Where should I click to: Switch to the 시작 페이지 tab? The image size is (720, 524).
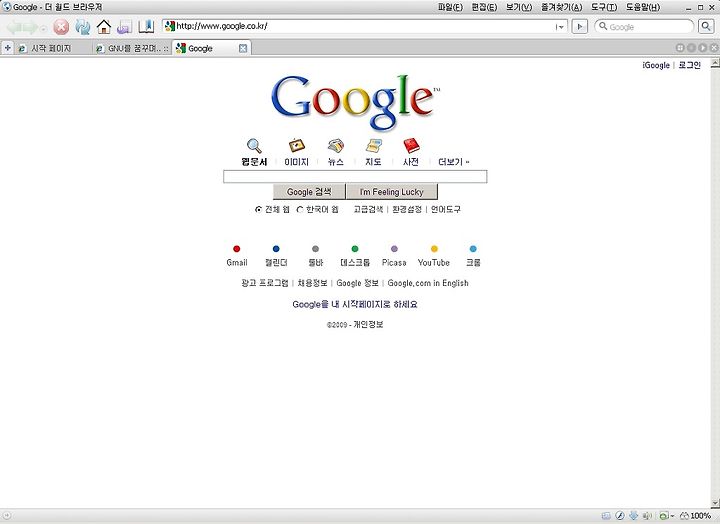click(x=51, y=48)
